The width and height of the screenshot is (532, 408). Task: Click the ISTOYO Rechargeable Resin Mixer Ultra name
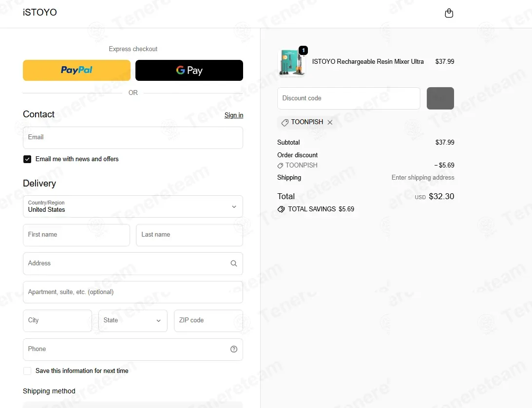[x=368, y=62]
